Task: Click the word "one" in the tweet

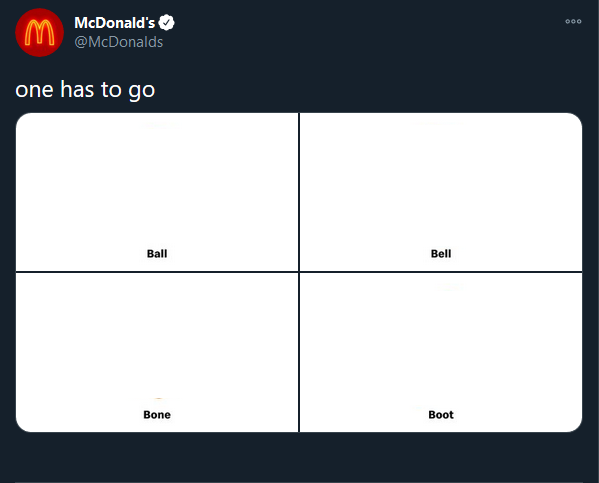Action: pos(34,91)
